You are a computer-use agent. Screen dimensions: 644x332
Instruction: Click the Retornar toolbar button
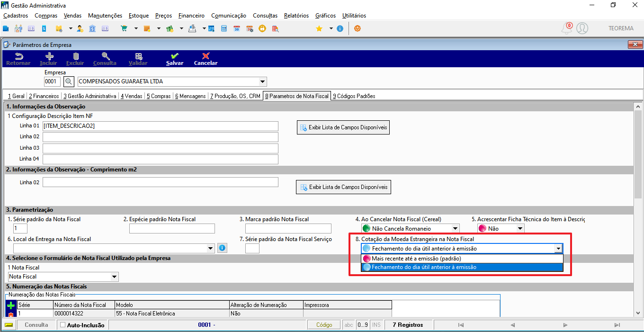tap(18, 59)
